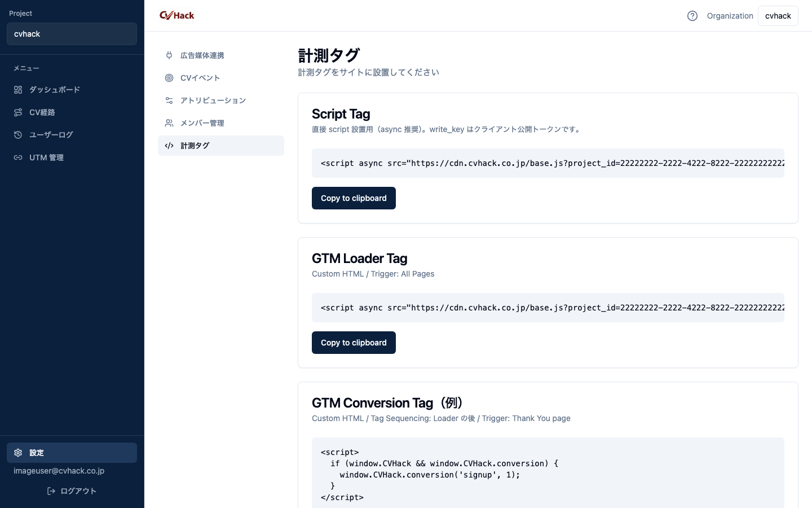
Task: Click the GTM Conversion Tag（例） title
Action: (x=388, y=403)
